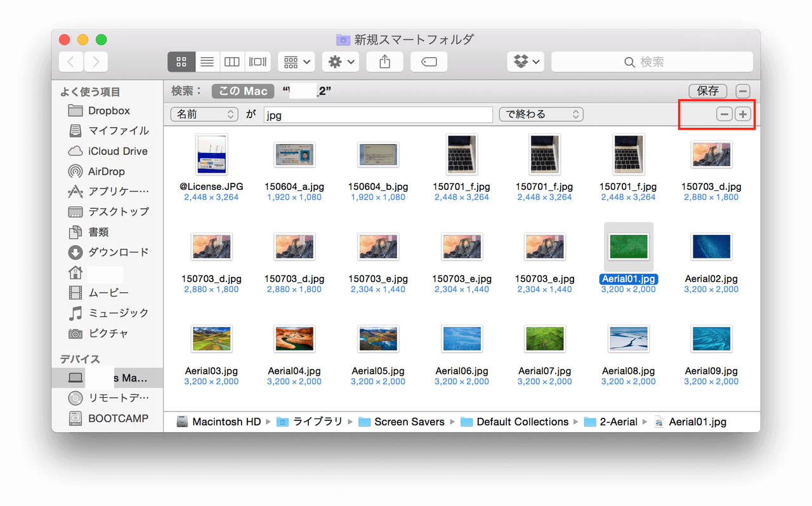The width and height of the screenshot is (812, 506).
Task: Open the 名前 attribute dropdown
Action: [204, 114]
